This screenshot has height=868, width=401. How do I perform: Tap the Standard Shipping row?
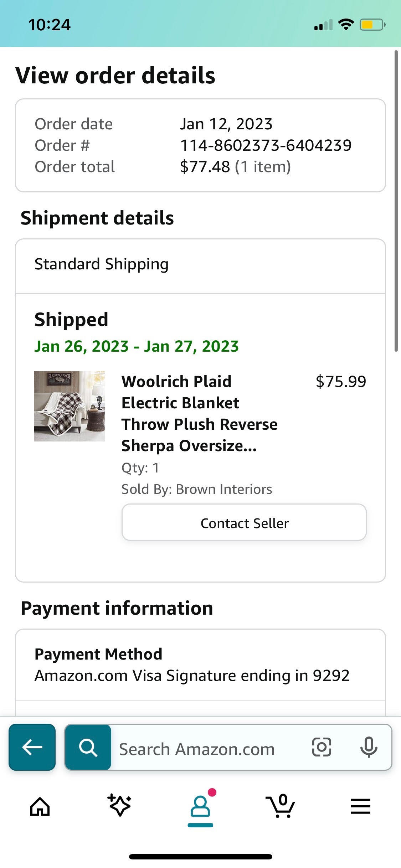tap(200, 266)
